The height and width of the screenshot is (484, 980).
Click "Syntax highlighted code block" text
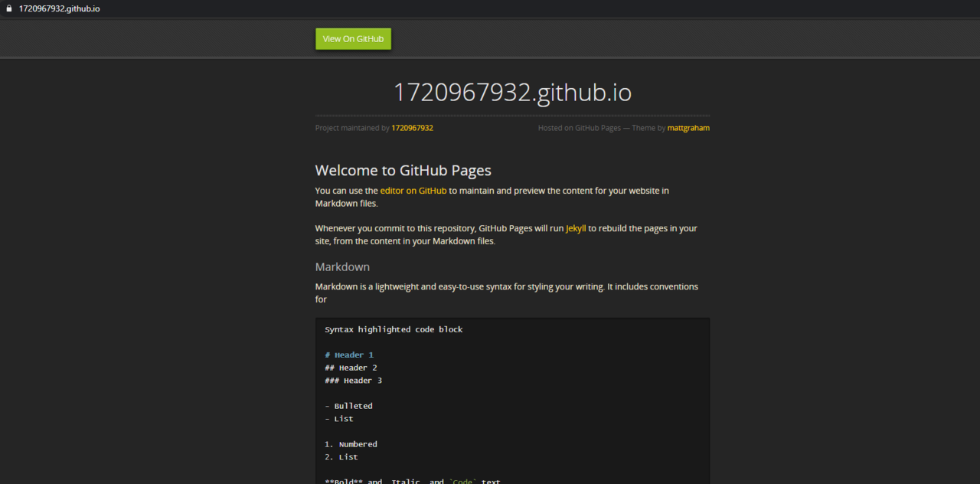[x=394, y=329]
